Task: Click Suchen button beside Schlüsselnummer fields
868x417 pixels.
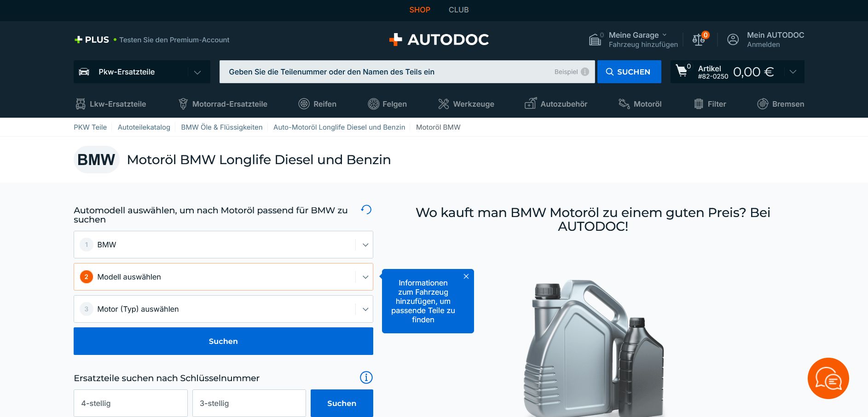Action: tap(342, 403)
